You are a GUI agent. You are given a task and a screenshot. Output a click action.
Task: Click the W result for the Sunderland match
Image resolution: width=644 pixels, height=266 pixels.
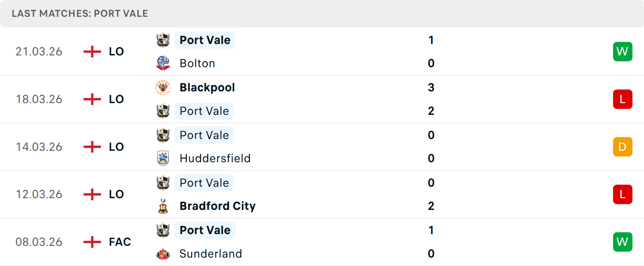(x=623, y=242)
